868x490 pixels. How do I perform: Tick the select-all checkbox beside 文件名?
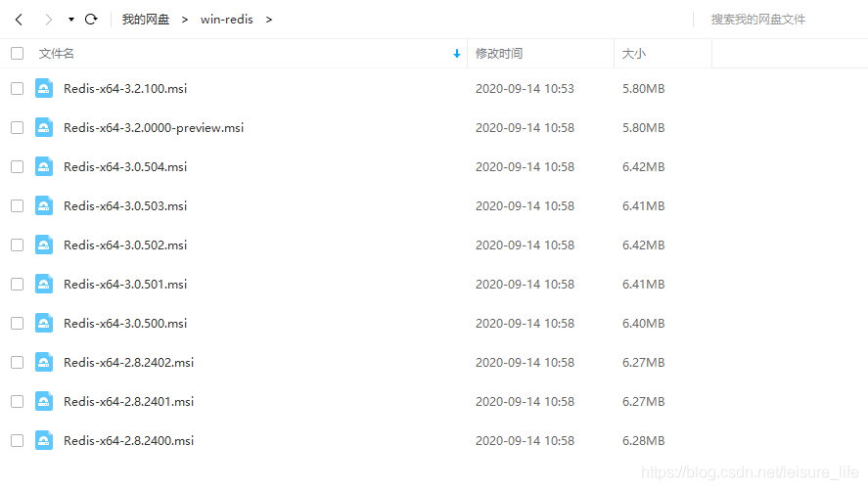[x=18, y=54]
